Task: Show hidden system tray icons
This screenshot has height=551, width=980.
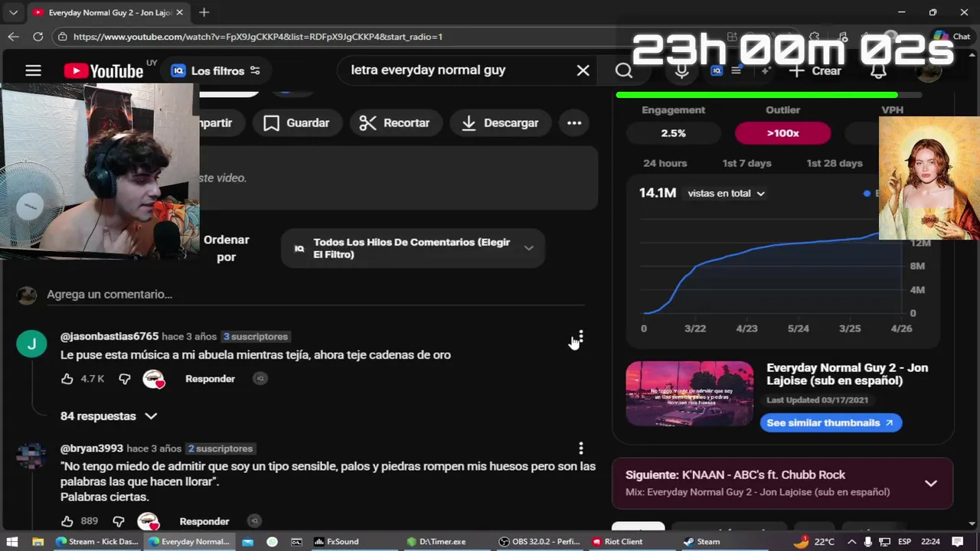Action: [851, 541]
